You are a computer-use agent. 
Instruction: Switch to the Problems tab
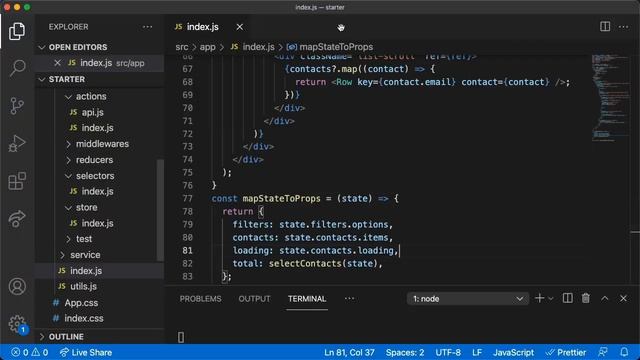[200, 299]
